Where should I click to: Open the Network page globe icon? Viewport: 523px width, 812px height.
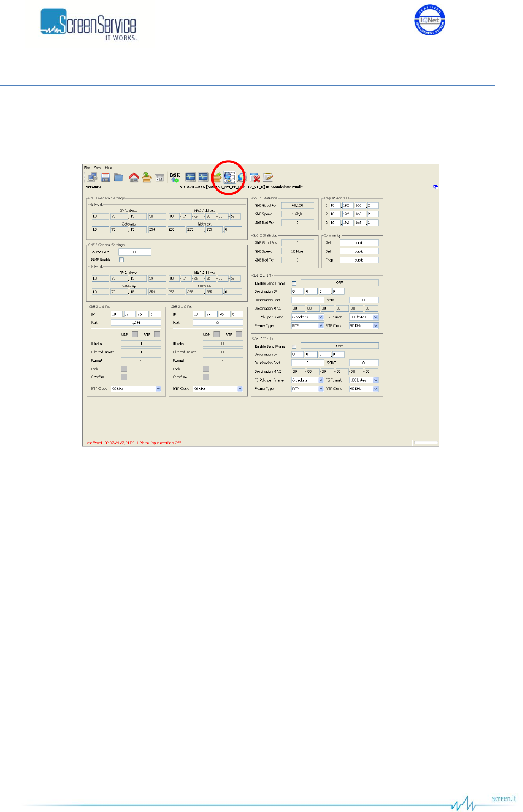229,177
